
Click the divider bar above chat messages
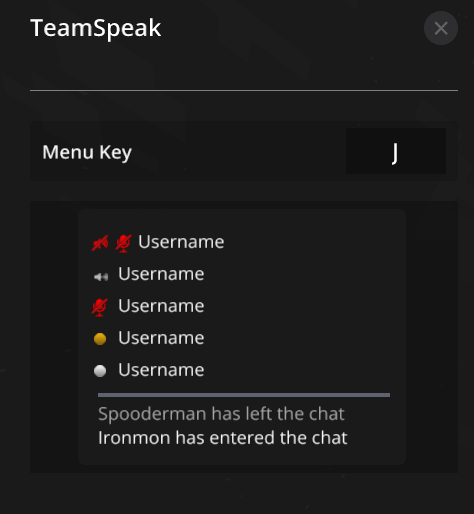tap(244, 395)
